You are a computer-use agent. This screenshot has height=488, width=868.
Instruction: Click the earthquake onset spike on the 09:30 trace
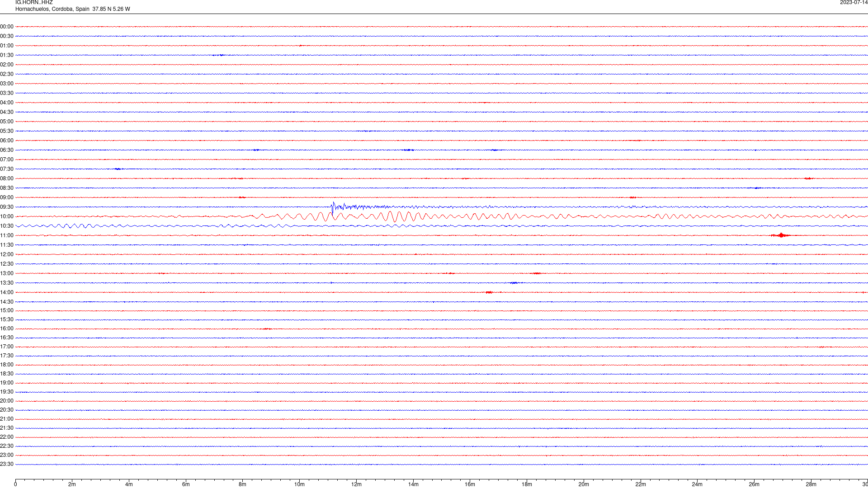click(333, 207)
